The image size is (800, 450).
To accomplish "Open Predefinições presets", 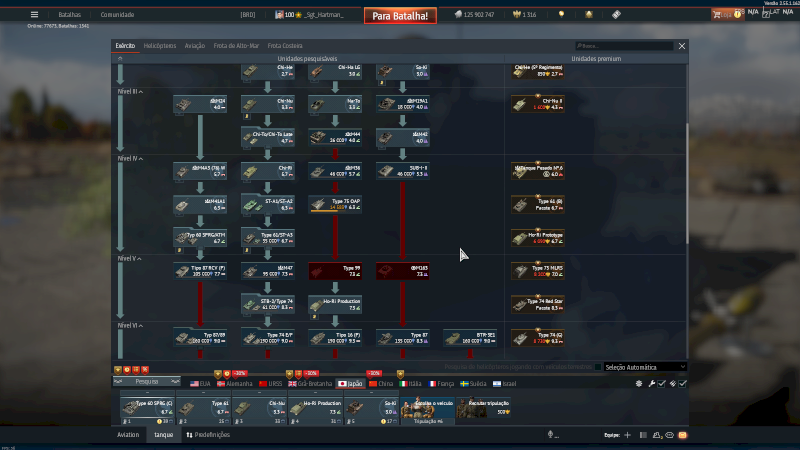I will pyautogui.click(x=208, y=435).
